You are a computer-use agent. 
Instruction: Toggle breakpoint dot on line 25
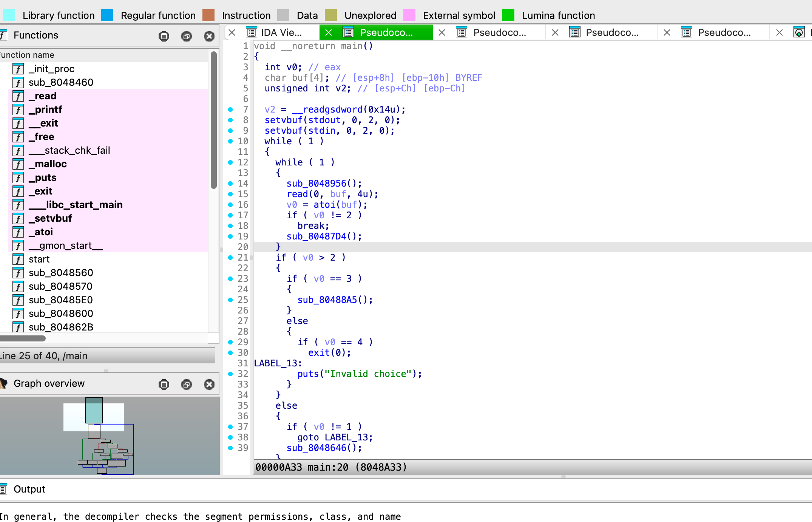tap(230, 300)
